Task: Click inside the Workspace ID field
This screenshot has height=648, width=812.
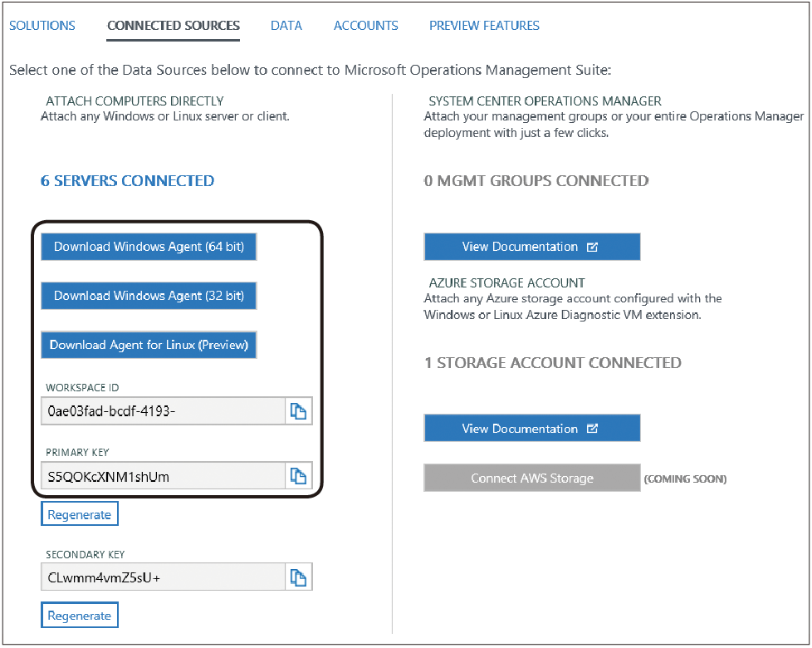Action: coord(163,411)
